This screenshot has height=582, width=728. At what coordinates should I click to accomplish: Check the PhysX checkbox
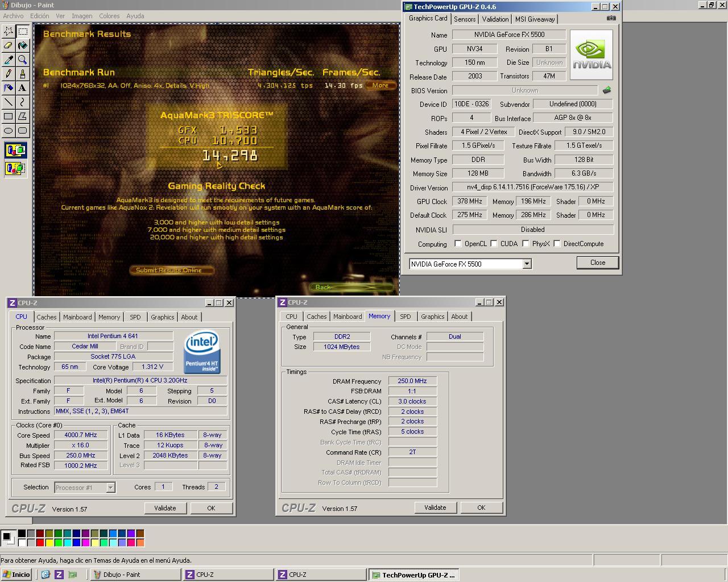pos(526,244)
